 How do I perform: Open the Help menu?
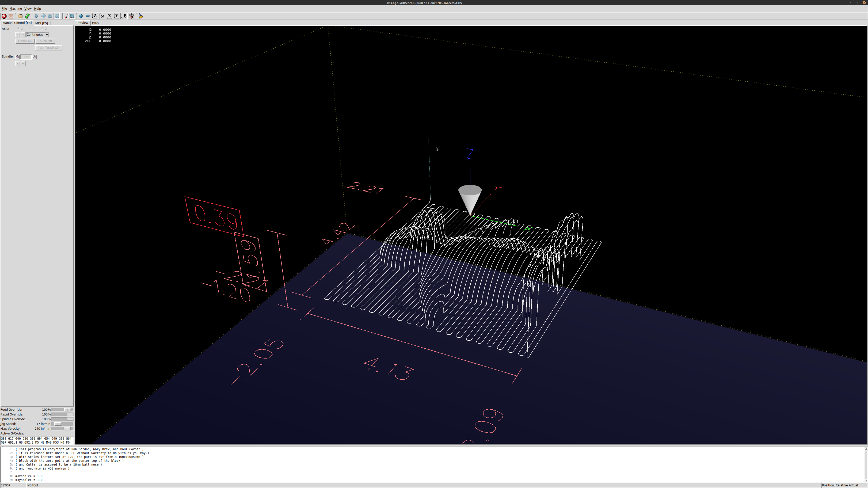[x=37, y=8]
